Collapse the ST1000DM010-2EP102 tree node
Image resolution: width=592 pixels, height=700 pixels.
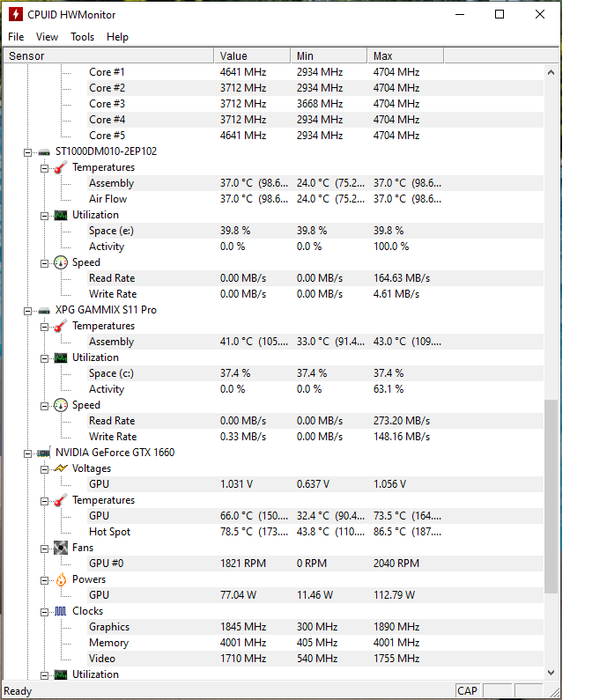pos(27,152)
